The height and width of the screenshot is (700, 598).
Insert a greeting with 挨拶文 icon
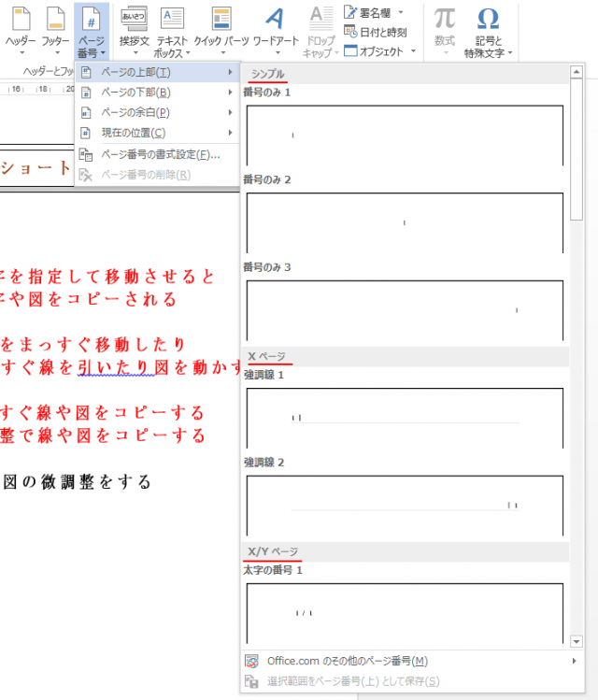click(134, 19)
